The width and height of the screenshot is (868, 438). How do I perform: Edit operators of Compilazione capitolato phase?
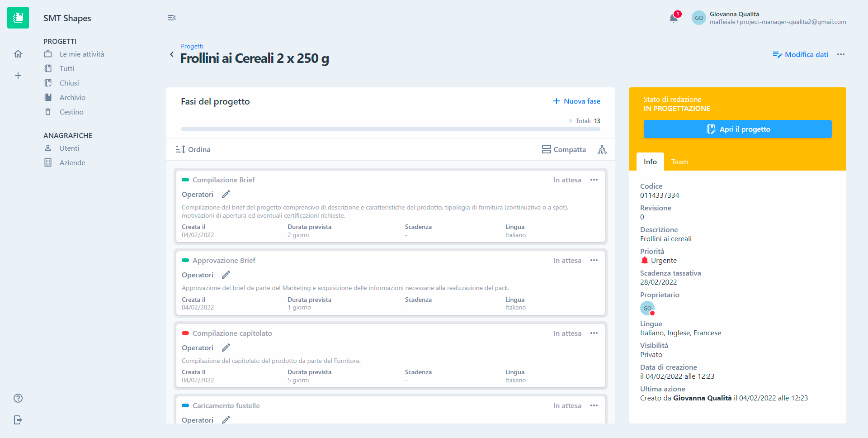226,348
